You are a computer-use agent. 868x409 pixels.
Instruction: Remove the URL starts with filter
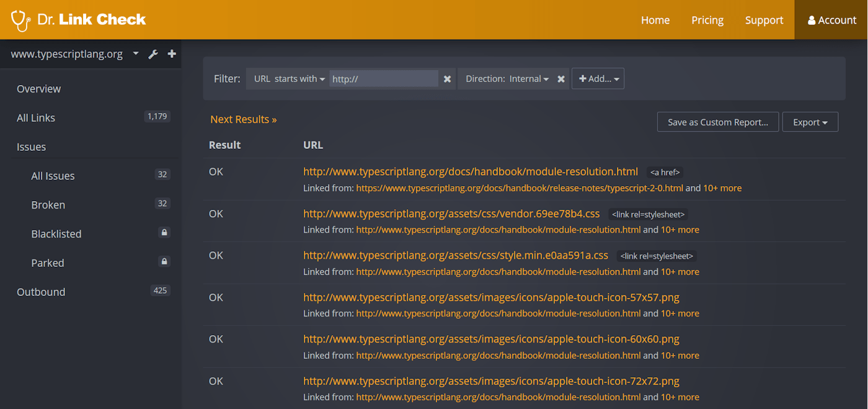coord(447,79)
